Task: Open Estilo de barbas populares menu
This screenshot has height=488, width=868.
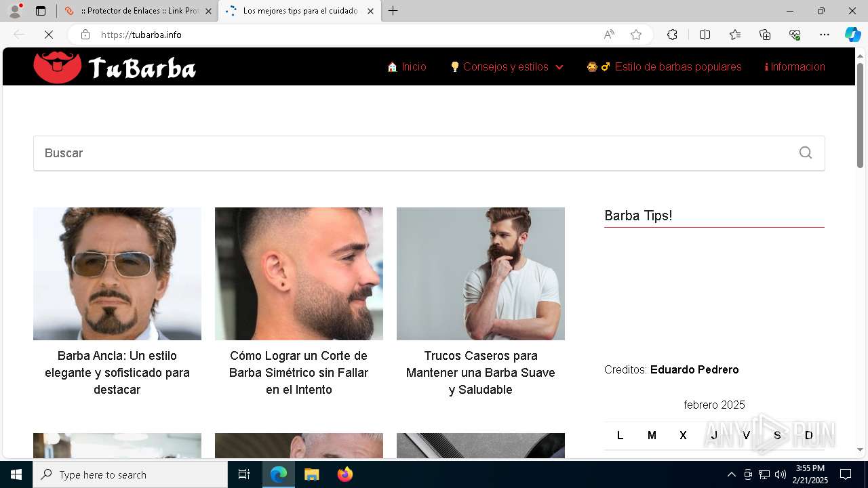Action: (x=664, y=66)
